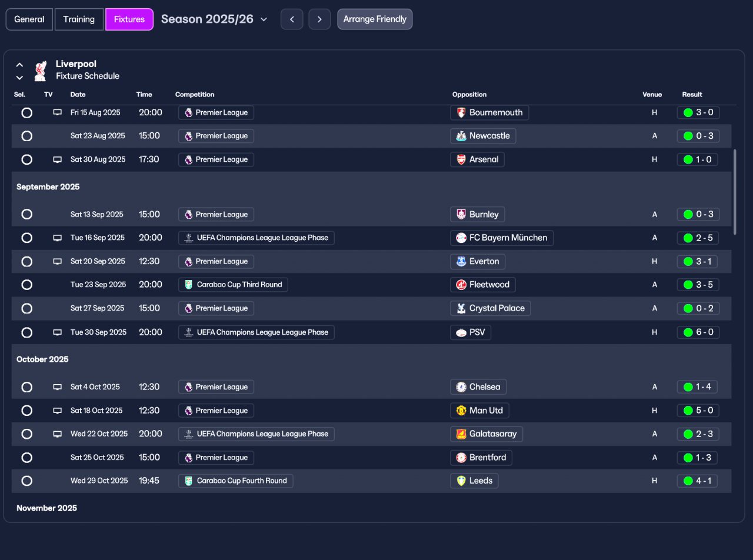Click the up chevron beside Liverpool
Screen dimensions: 753x560
tap(19, 65)
